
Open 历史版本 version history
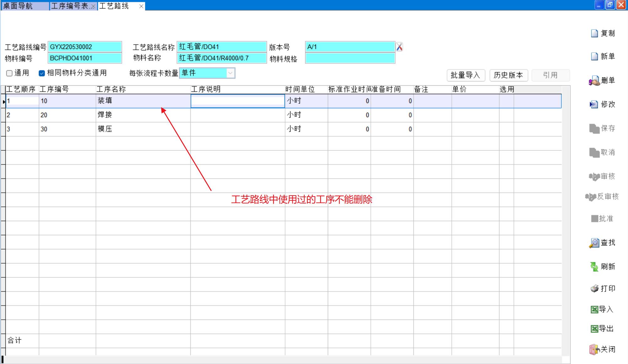coord(508,75)
